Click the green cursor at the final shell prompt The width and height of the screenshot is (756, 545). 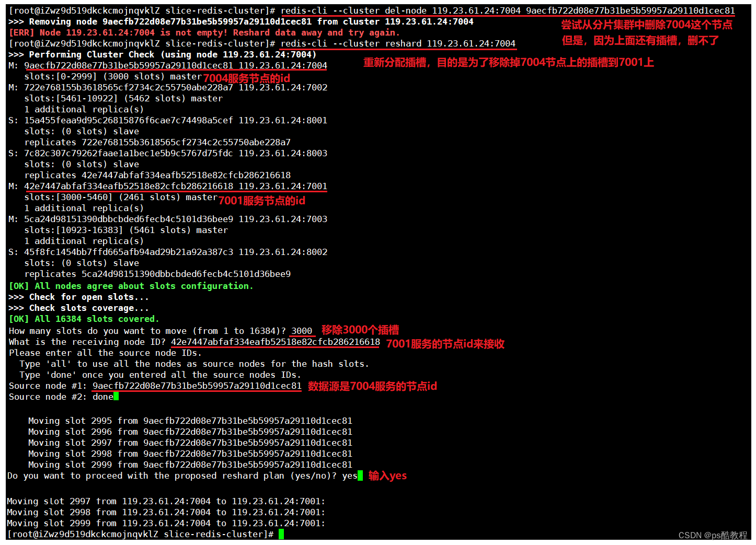click(x=281, y=534)
